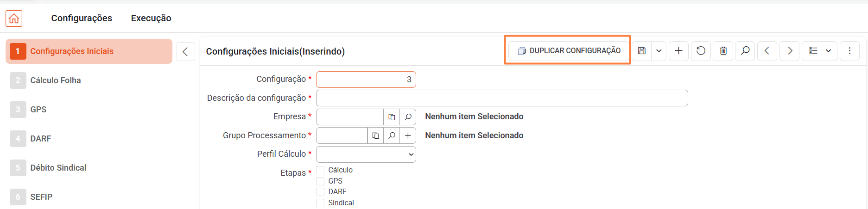Add a new record with the plus icon
Screen dimensions: 868x209
pyautogui.click(x=678, y=51)
